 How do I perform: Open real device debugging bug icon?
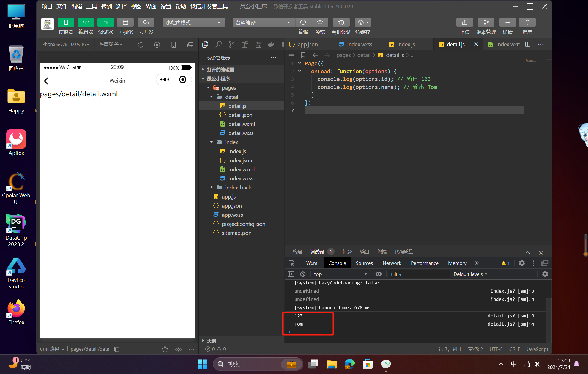click(x=341, y=23)
